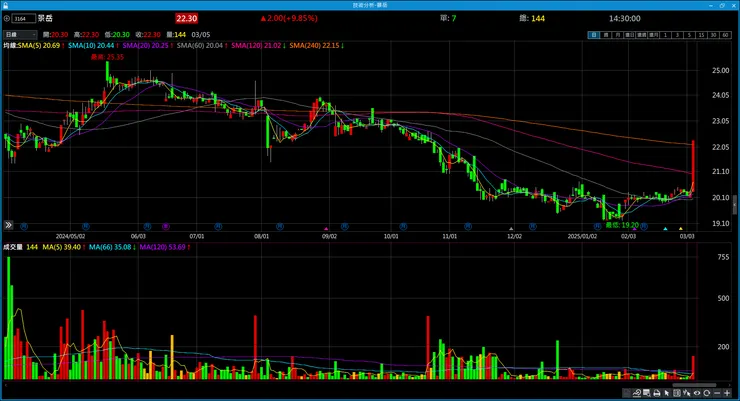The image size is (740, 401).
Task: Click the drawing cursor tool icon
Action: click(x=687, y=393)
